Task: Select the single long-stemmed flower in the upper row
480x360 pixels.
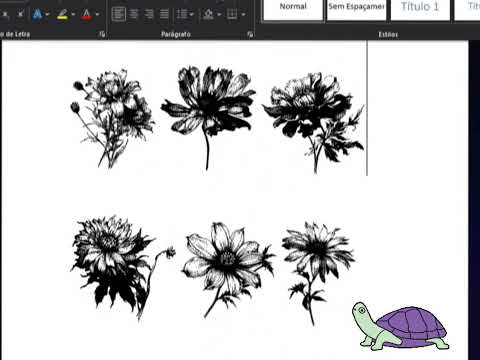Action: [x=208, y=118]
